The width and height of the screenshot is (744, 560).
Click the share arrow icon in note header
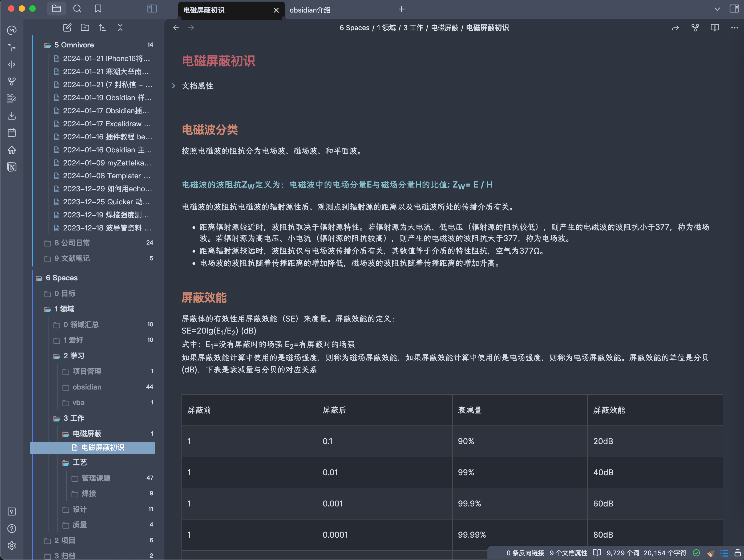pyautogui.click(x=675, y=28)
